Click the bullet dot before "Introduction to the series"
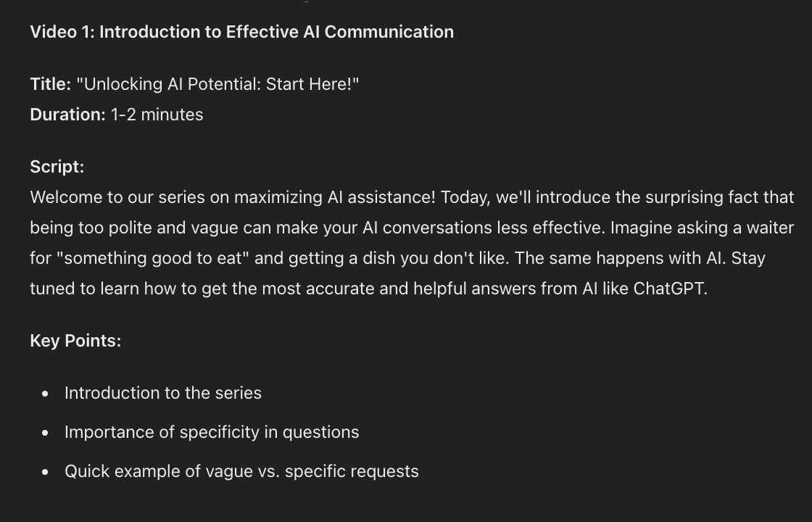The image size is (812, 522). pos(46,394)
